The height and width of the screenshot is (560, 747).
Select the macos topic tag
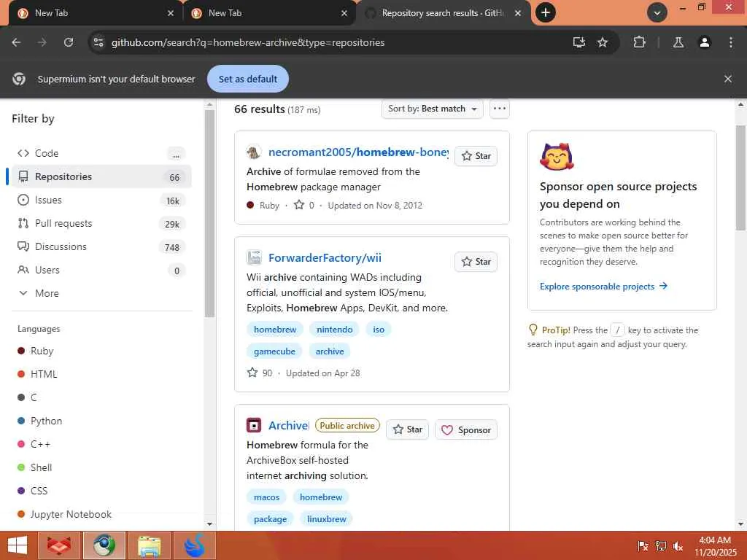[267, 497]
